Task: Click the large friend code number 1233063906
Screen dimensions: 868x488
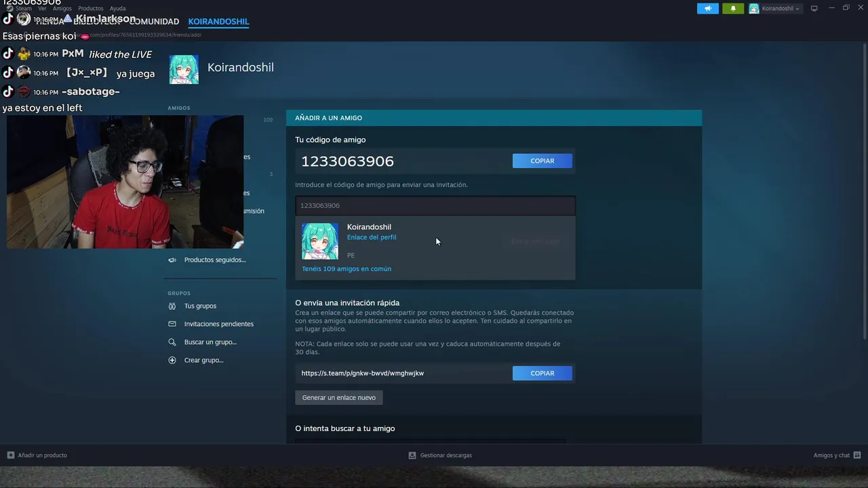Action: point(347,161)
